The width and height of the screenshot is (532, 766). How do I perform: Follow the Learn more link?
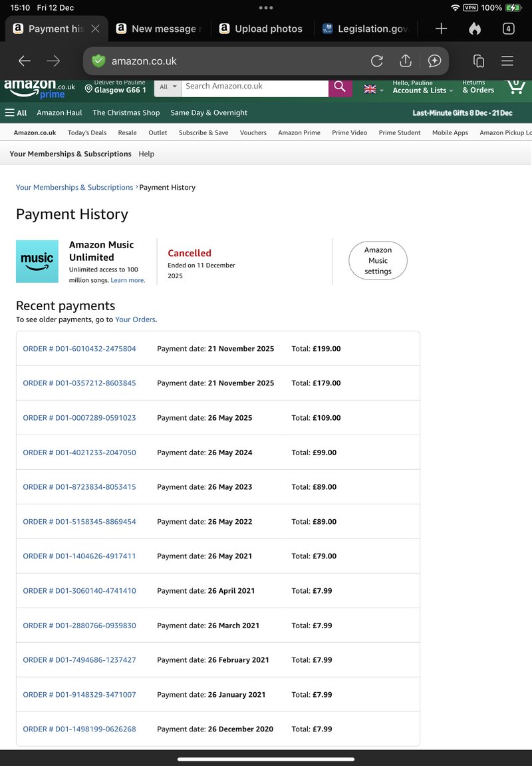(x=128, y=280)
